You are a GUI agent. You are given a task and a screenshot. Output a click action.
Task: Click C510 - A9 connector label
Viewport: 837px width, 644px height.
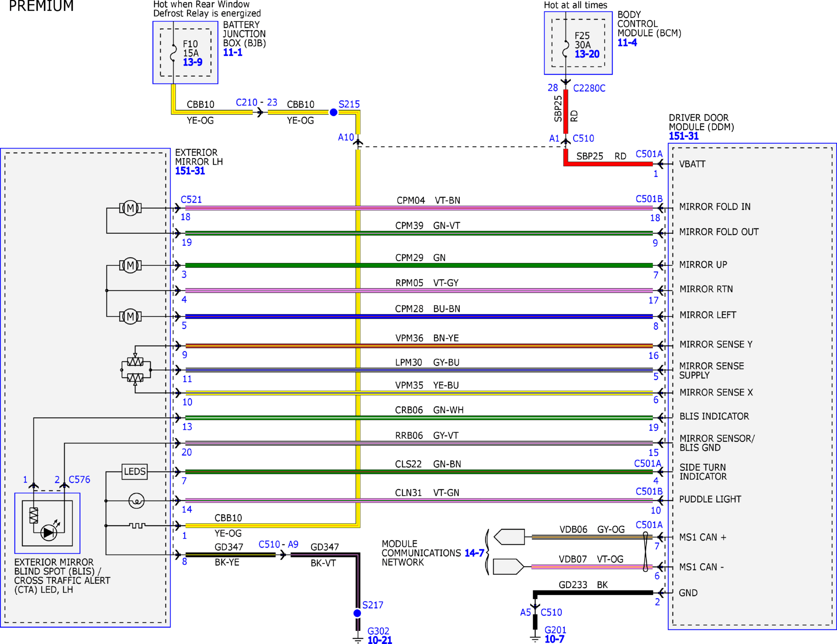(x=278, y=545)
